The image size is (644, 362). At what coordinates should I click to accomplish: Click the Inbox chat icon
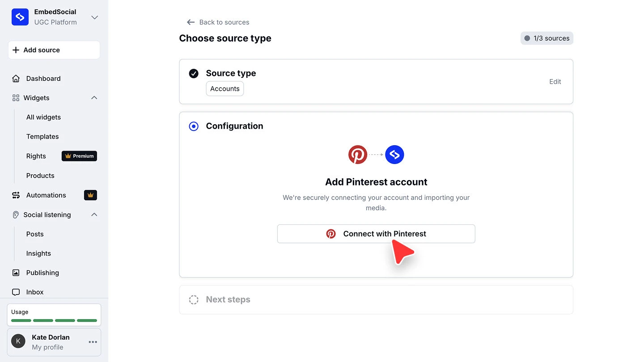click(x=16, y=292)
